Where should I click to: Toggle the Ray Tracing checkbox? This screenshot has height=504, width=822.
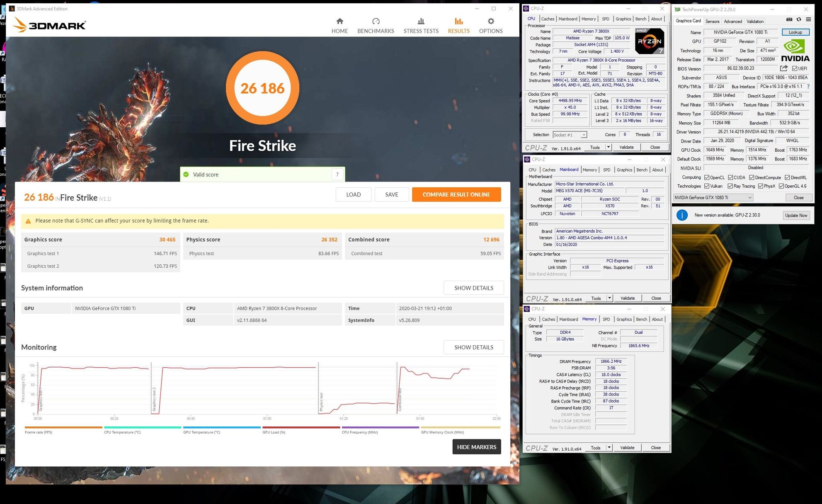coord(730,186)
